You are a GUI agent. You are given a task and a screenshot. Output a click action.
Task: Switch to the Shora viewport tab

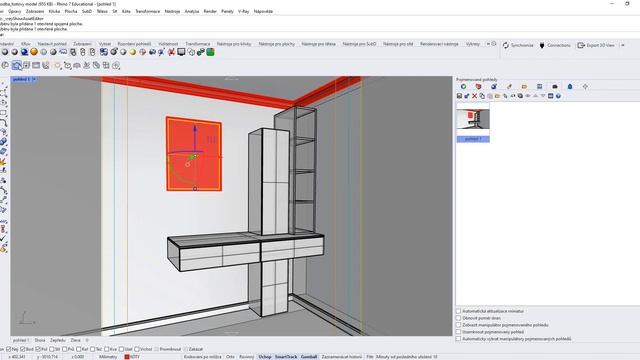(40, 340)
